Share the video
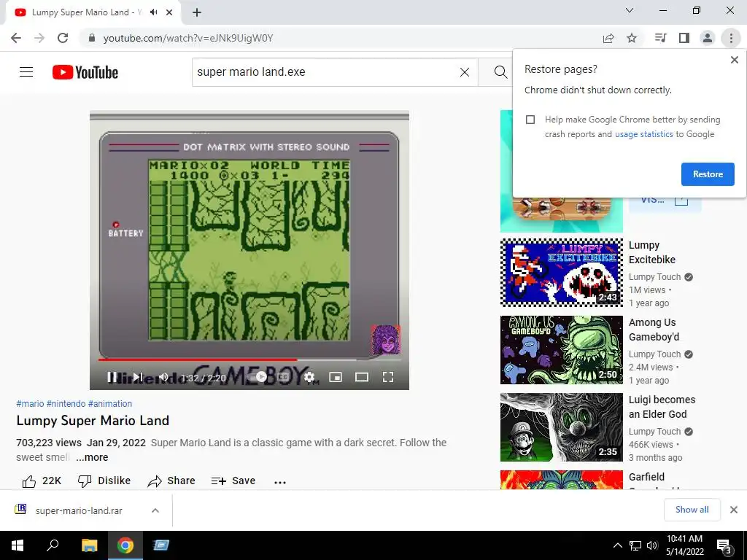 (x=171, y=481)
